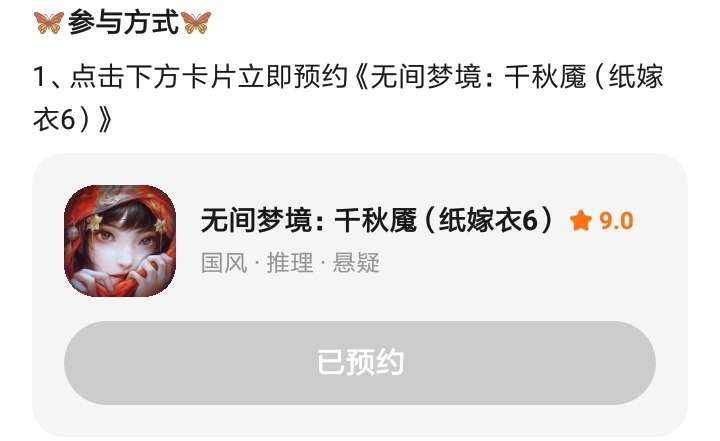
Task: Click the card title 无间梦境：千秋魇
Action: point(309,220)
